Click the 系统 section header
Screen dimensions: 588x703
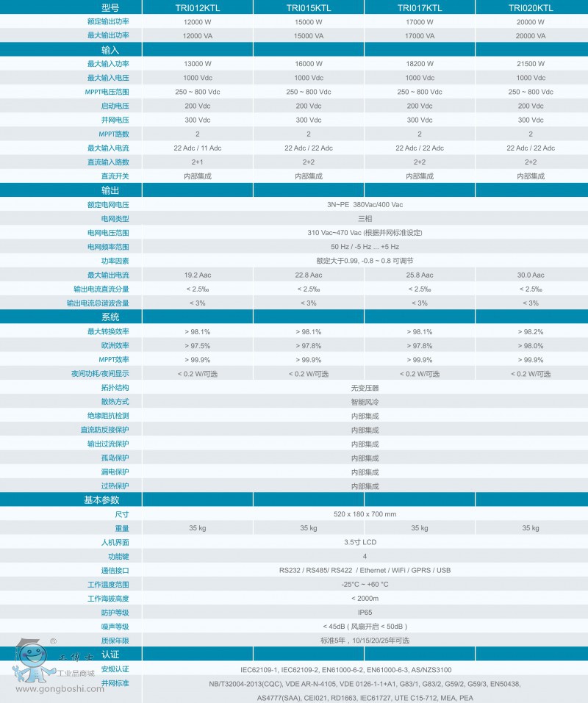[110, 317]
